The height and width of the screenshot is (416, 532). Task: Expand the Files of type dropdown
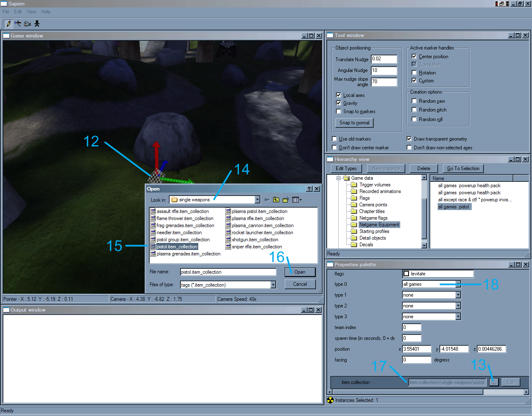tap(273, 285)
